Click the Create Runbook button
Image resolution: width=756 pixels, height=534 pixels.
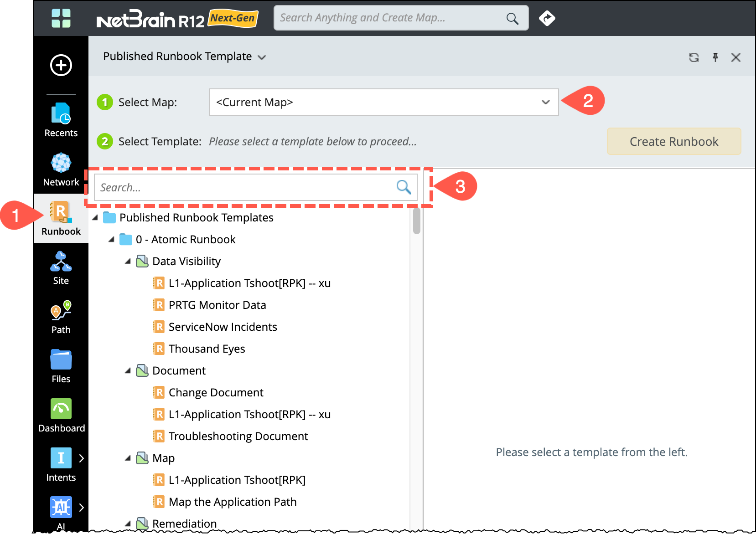(x=674, y=141)
